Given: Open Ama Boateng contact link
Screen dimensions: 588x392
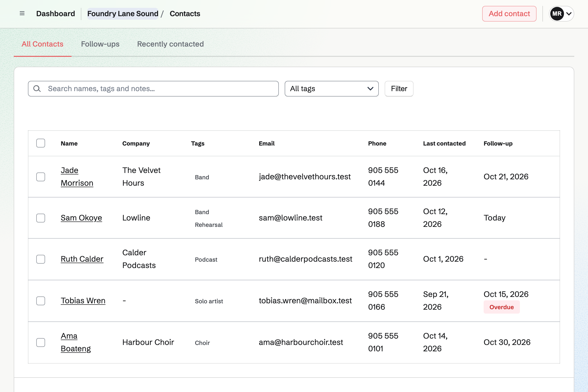Looking at the screenshot, I should 76,342.
